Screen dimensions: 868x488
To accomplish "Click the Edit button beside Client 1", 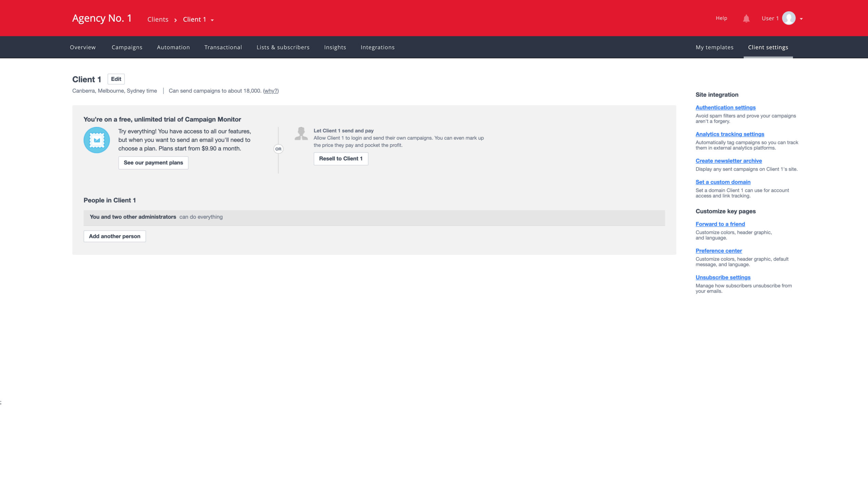I will tap(116, 79).
